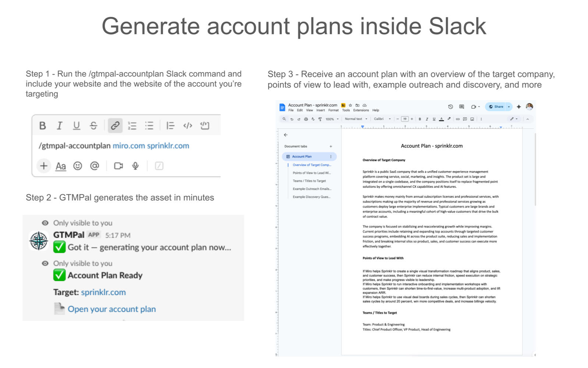The width and height of the screenshot is (588, 368).
Task: Click the Share button in Google Docs
Action: (496, 107)
